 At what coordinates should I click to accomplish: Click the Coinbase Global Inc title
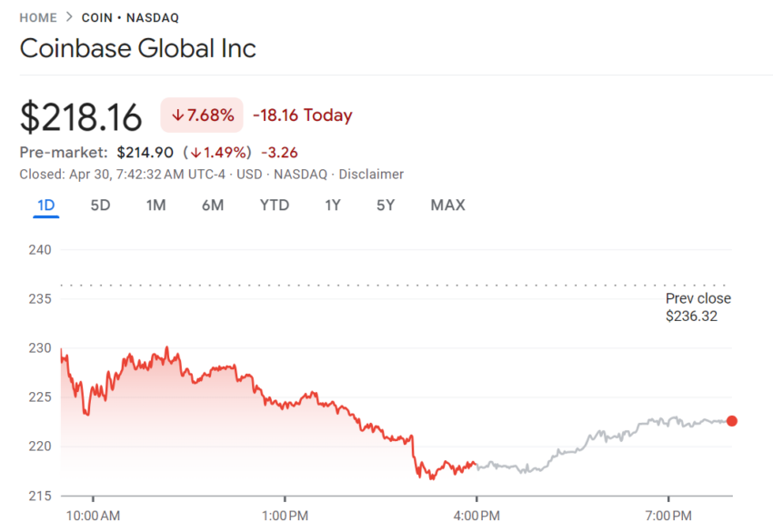[x=138, y=48]
